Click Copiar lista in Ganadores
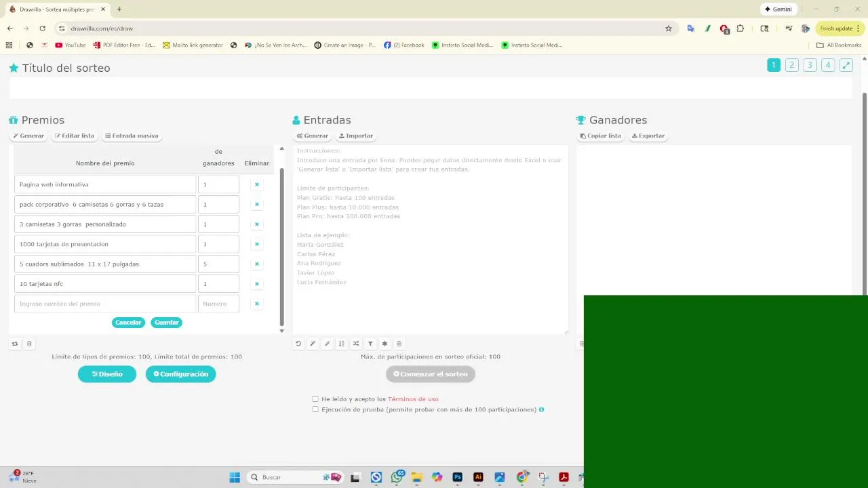Screen dimensions: 868x488 (x=601, y=136)
